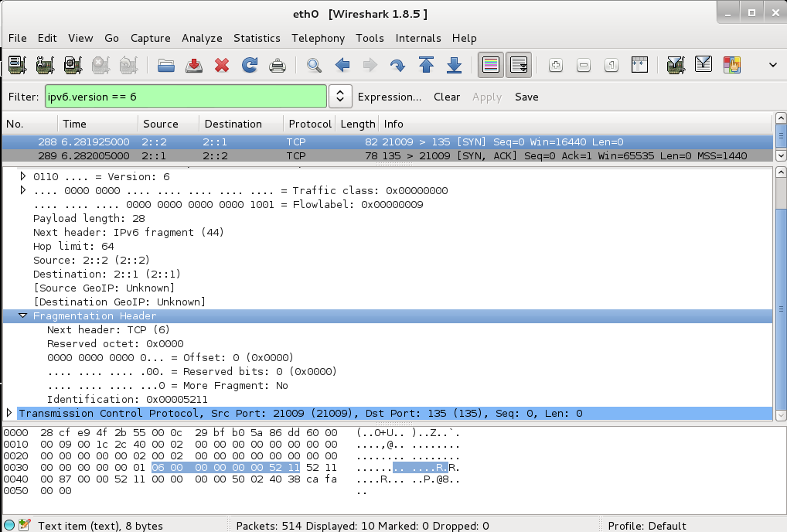Open a capture file folder icon
Screen dimensions: 787x532
tap(166, 65)
